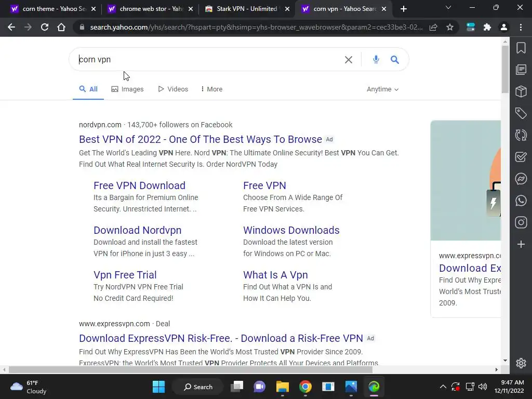Open the Windows Start menu
The width and height of the screenshot is (532, 399).
pyautogui.click(x=158, y=387)
